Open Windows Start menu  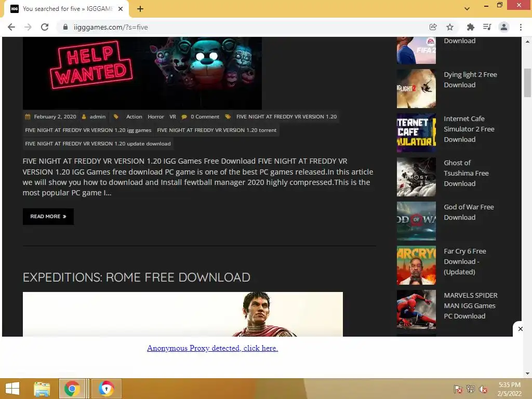12,389
